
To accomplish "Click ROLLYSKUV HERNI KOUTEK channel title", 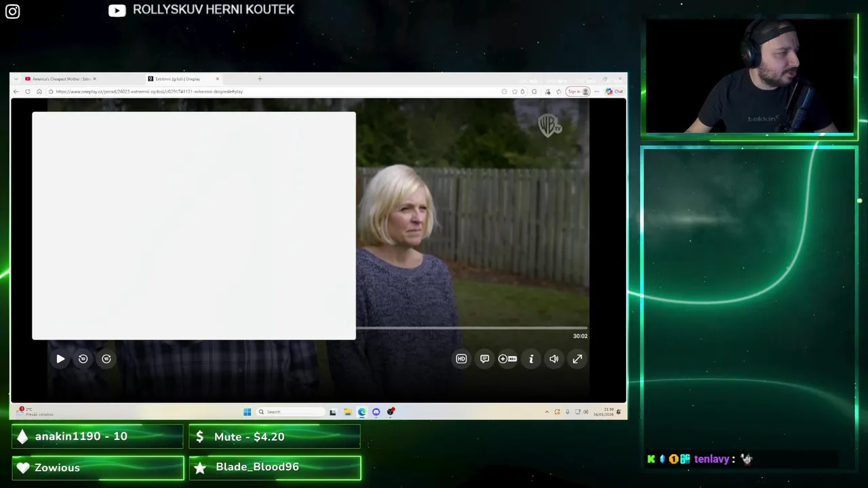I will point(214,9).
